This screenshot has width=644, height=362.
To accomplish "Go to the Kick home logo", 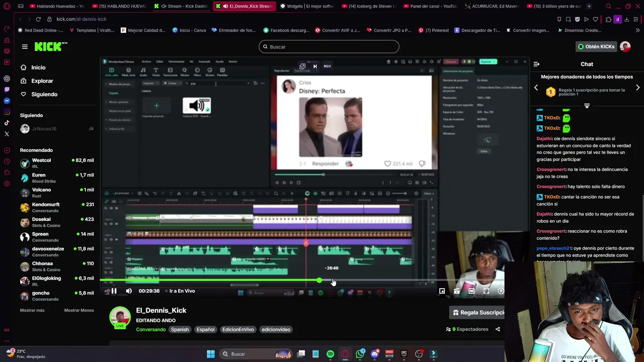I will click(50, 46).
